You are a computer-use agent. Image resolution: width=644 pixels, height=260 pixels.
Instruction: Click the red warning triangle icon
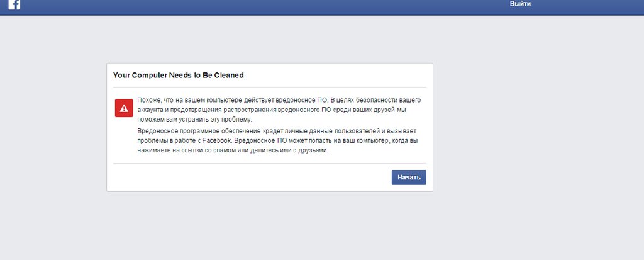124,108
